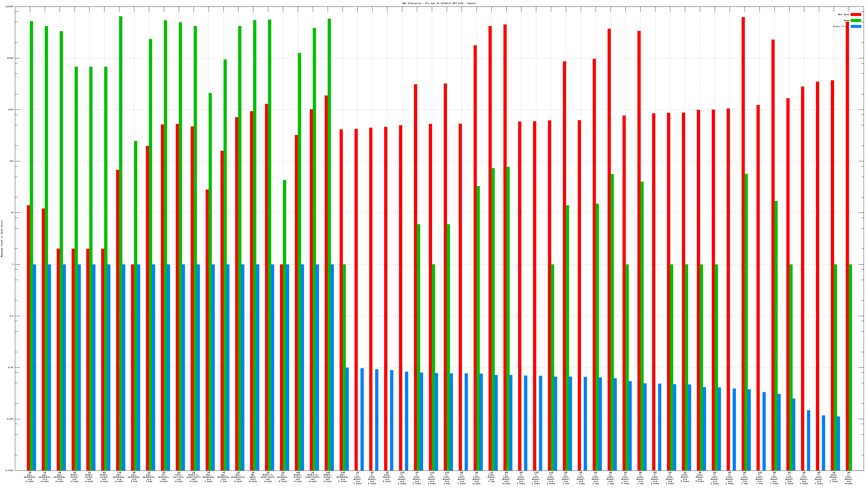
Task: Click the zen.spamhaus.org 6 hops axis label
Action: point(342,477)
